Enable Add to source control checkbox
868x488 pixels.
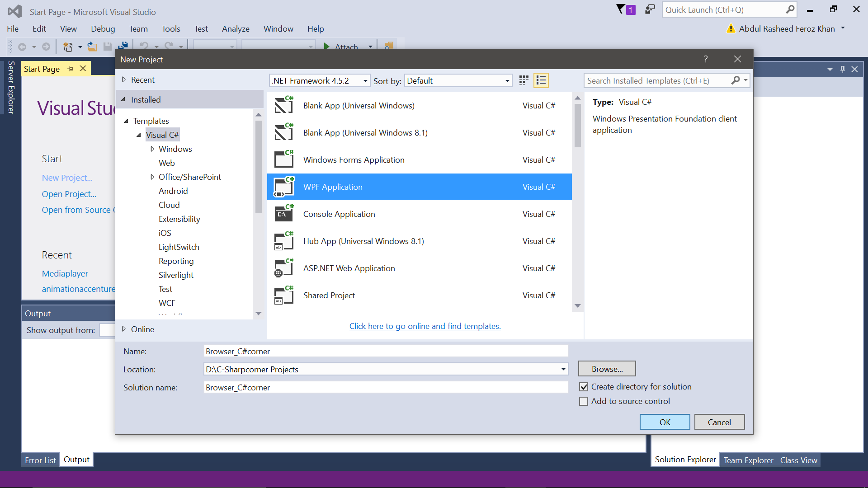584,401
